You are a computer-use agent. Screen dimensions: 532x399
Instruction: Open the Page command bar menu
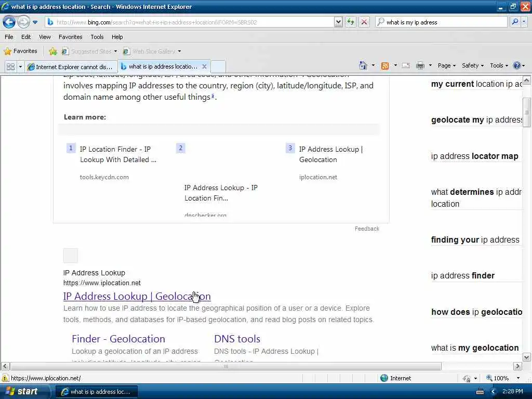click(446, 65)
